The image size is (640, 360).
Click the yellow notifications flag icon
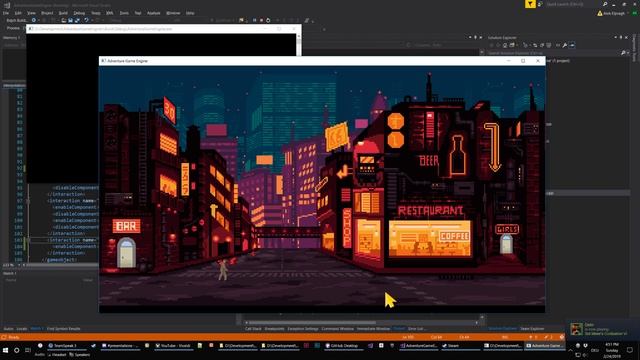530,4
